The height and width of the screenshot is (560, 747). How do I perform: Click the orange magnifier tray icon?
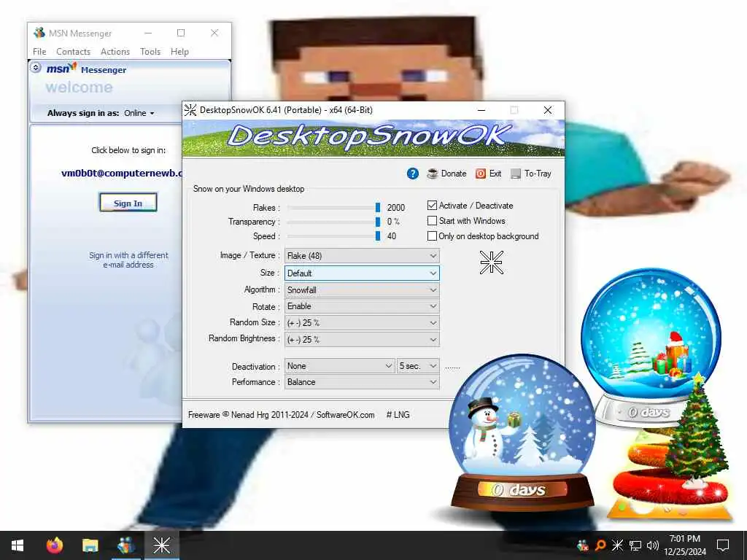tap(600, 545)
